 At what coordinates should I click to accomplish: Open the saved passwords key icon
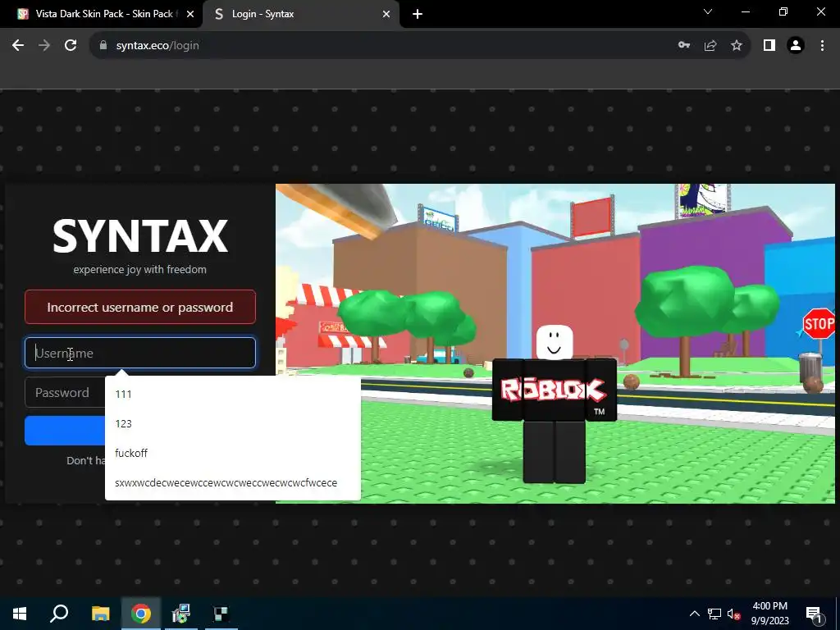click(x=684, y=46)
